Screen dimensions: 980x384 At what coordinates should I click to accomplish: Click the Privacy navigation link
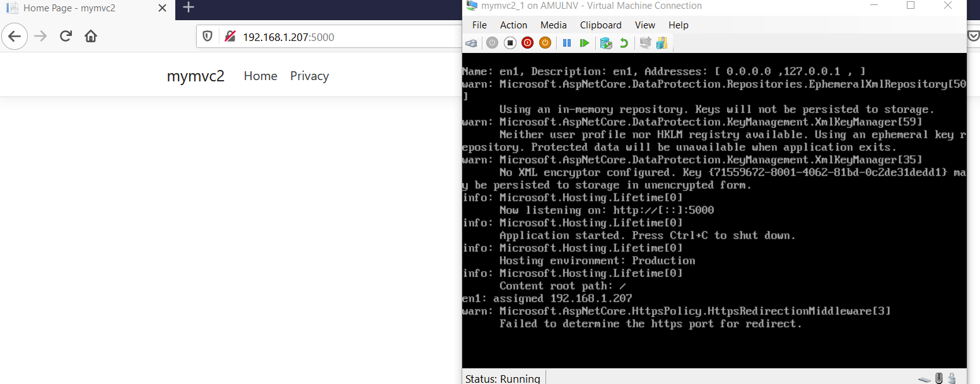[310, 76]
